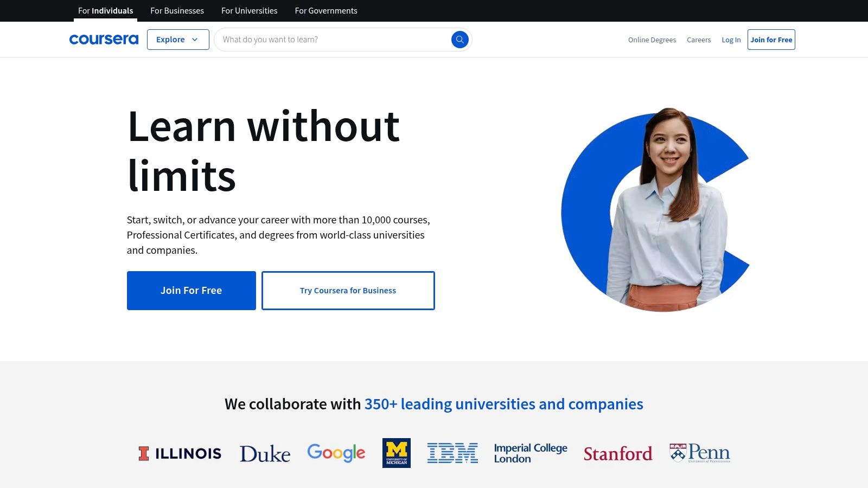Click the Log In link

click(731, 39)
